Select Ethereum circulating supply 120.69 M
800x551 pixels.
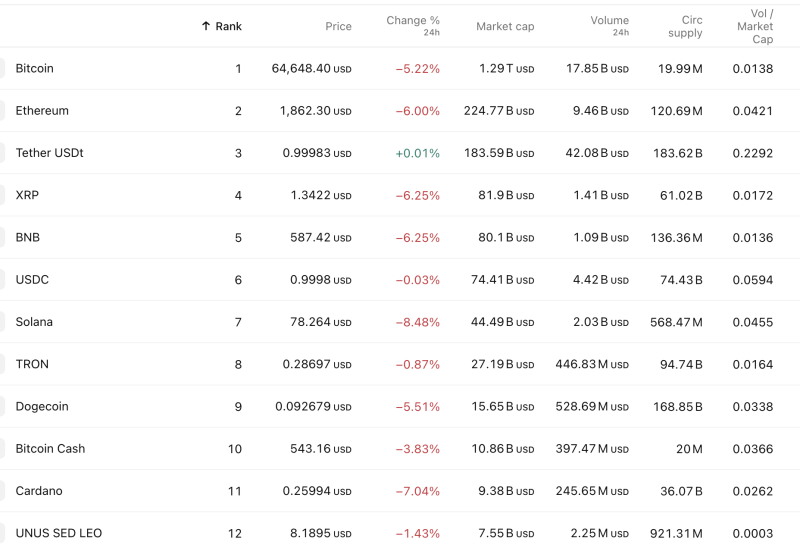click(x=677, y=111)
